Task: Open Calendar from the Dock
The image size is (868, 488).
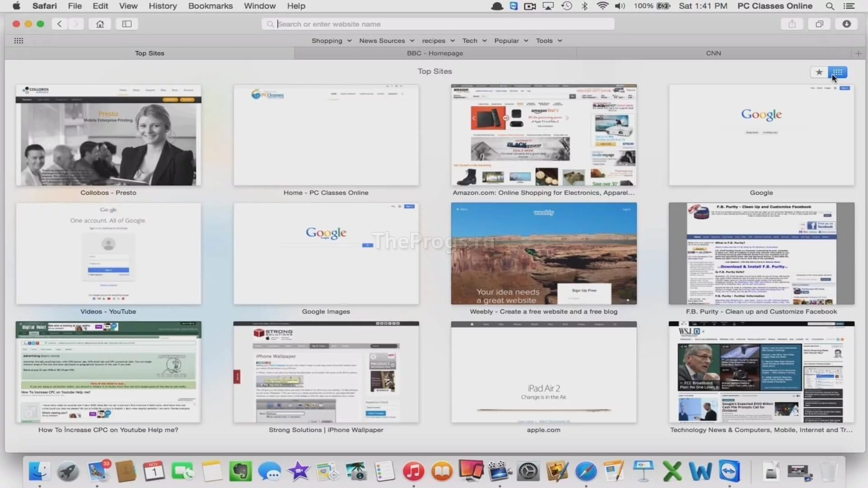Action: pyautogui.click(x=154, y=471)
